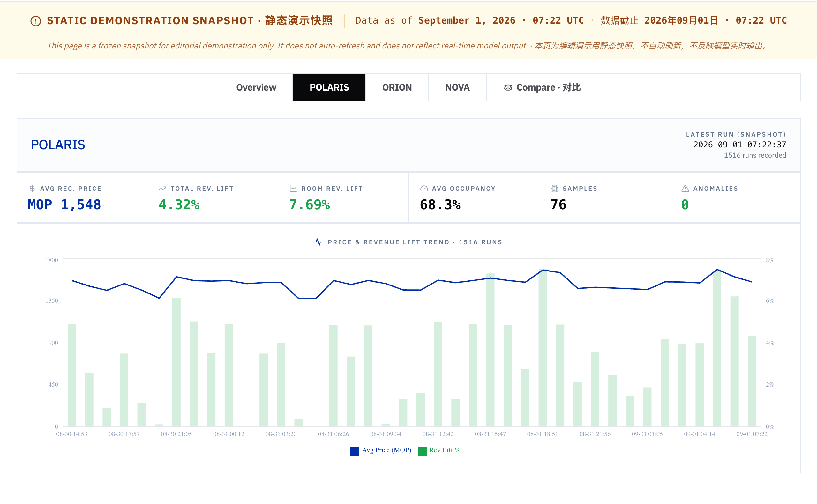This screenshot has height=504, width=817.
Task: Click the 08-31 06:26 x-axis label
Action: tap(334, 434)
